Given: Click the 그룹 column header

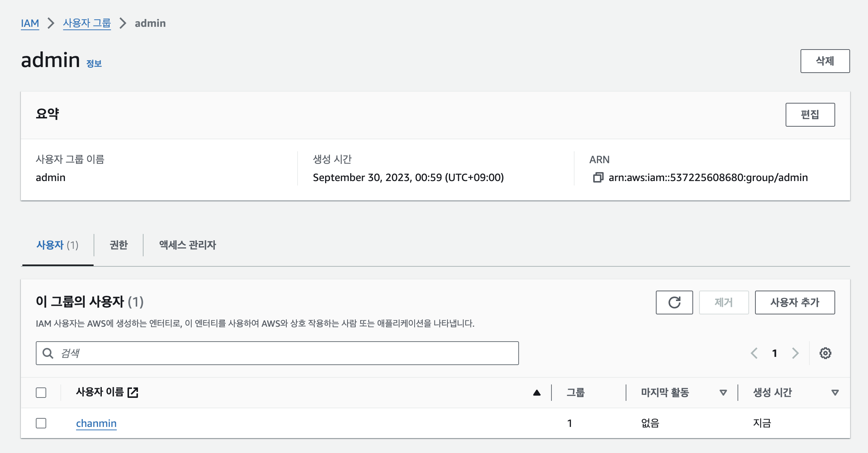Looking at the screenshot, I should [x=576, y=393].
